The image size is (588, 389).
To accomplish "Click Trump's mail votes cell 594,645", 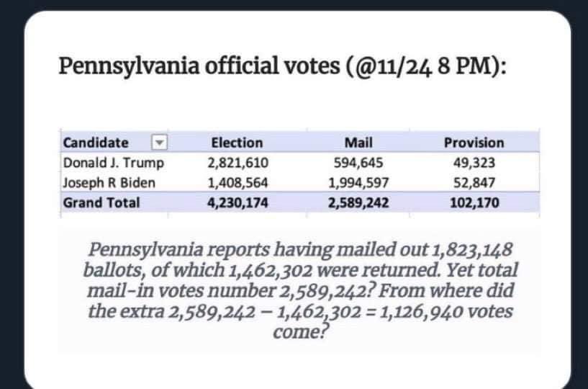I will [358, 162].
